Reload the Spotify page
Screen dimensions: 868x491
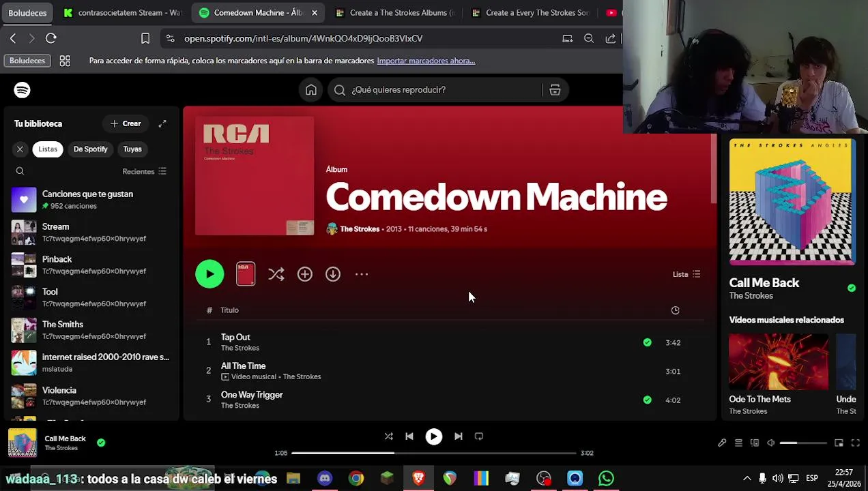pos(51,38)
